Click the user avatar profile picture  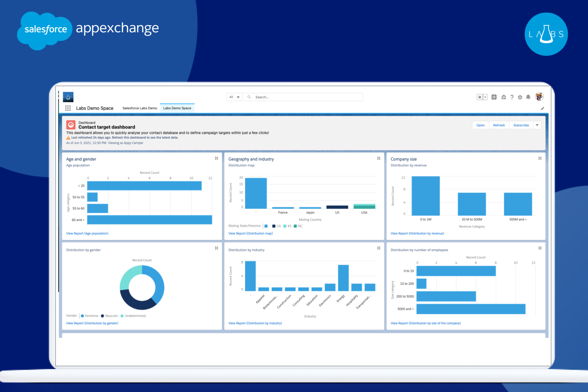pos(539,97)
